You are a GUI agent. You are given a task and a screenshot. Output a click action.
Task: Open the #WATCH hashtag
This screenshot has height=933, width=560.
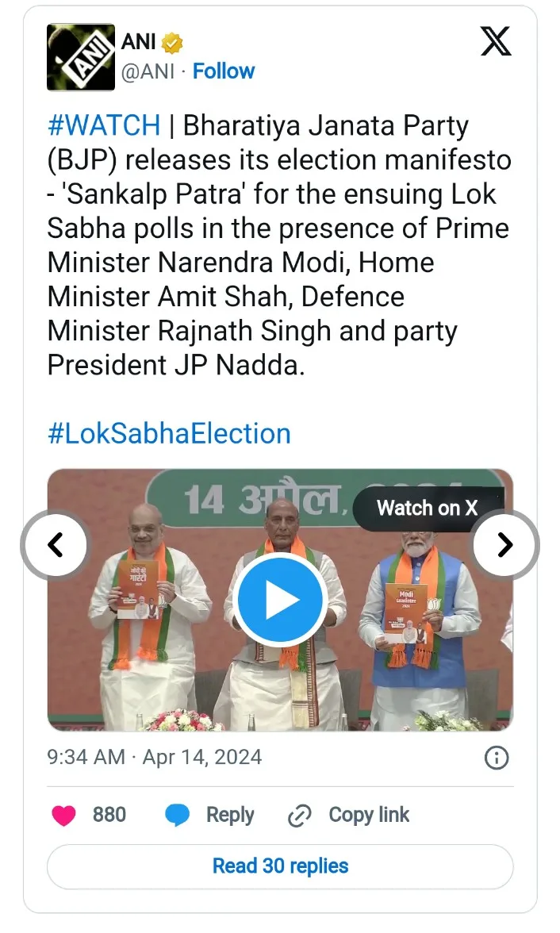click(104, 125)
